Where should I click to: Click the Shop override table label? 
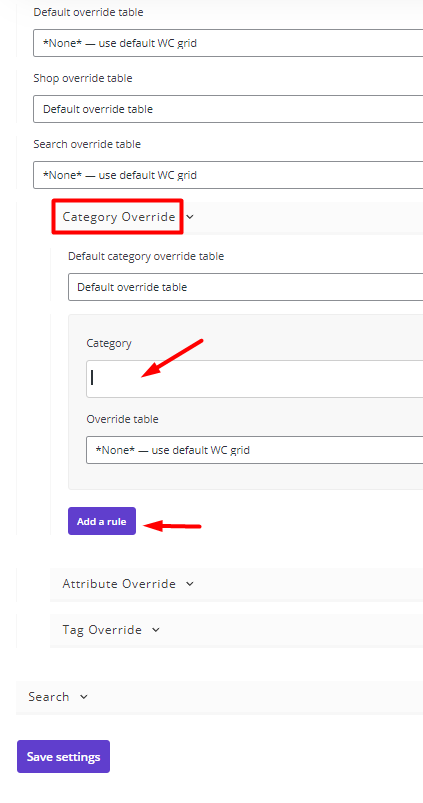tap(83, 78)
